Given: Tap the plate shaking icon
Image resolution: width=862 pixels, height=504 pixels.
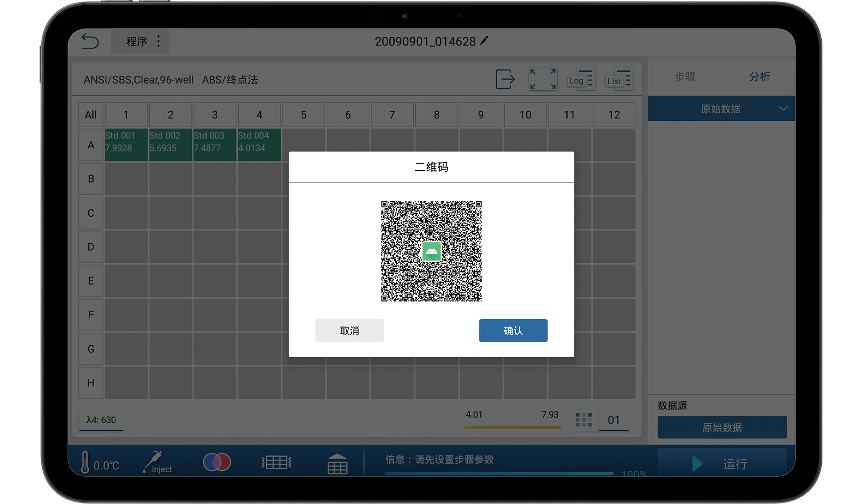Looking at the screenshot, I should tap(277, 462).
